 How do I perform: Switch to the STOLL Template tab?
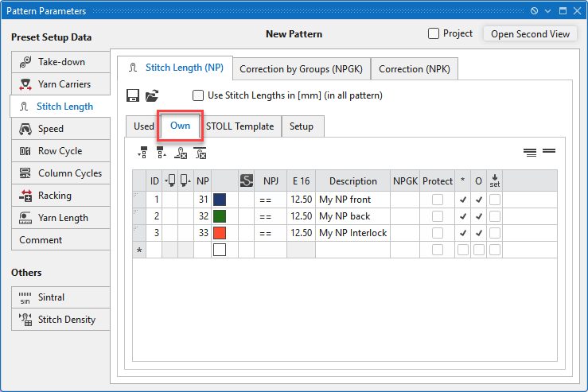click(239, 126)
